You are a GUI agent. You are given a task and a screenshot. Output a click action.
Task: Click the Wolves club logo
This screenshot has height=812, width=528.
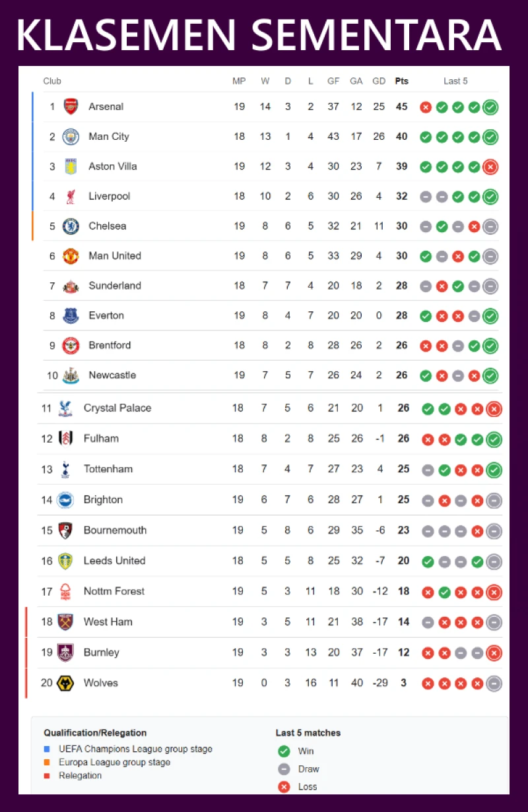click(65, 683)
